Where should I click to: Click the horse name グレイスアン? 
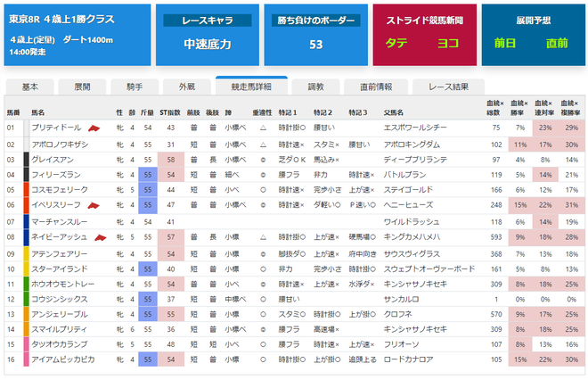click(53, 160)
